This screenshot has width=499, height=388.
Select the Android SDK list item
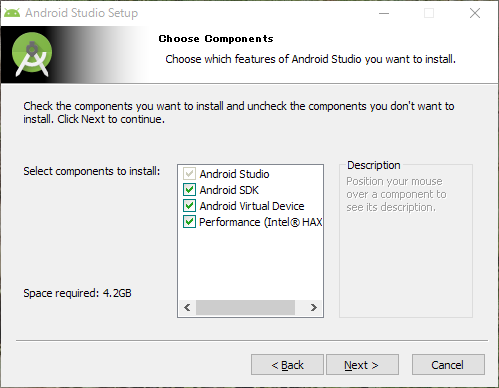click(x=229, y=190)
